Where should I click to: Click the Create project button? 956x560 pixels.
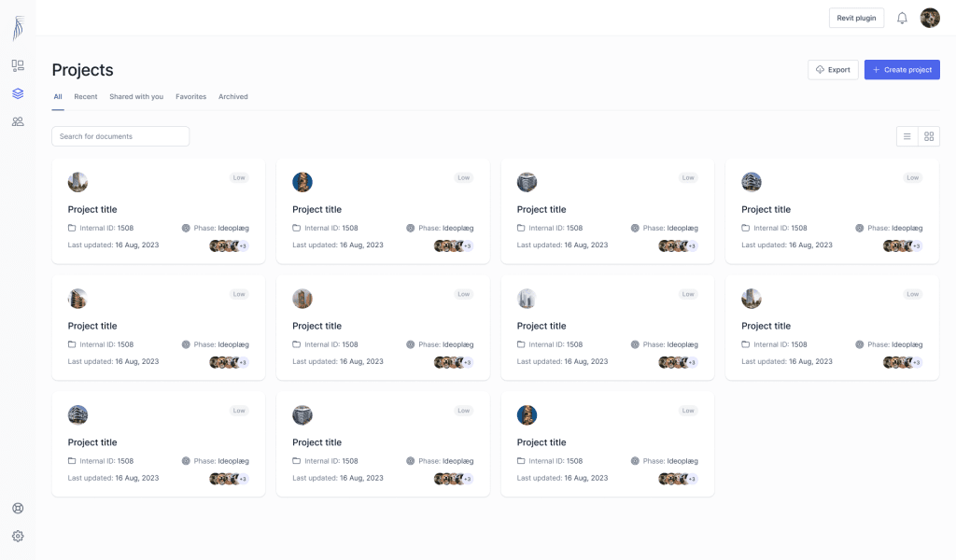(902, 69)
